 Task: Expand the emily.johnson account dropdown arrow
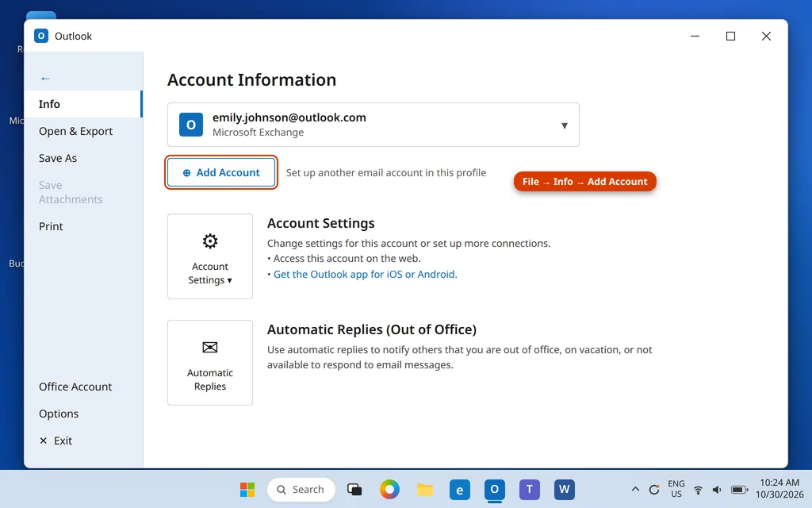[565, 125]
